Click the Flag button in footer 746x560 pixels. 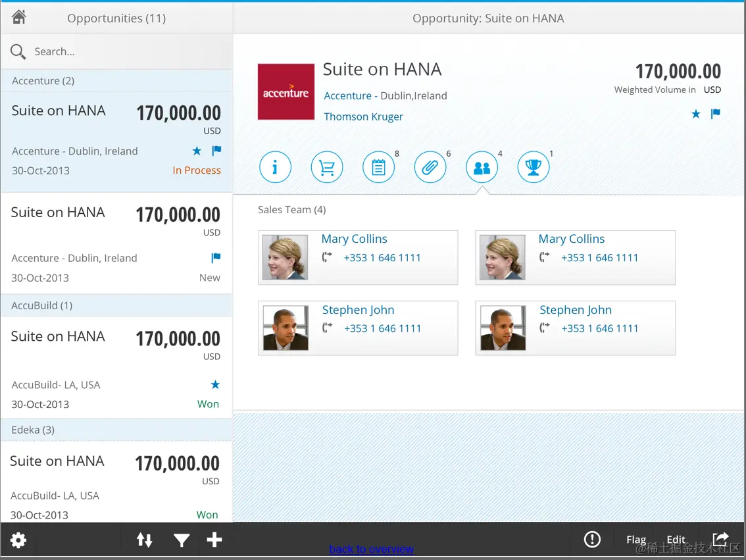click(x=636, y=540)
